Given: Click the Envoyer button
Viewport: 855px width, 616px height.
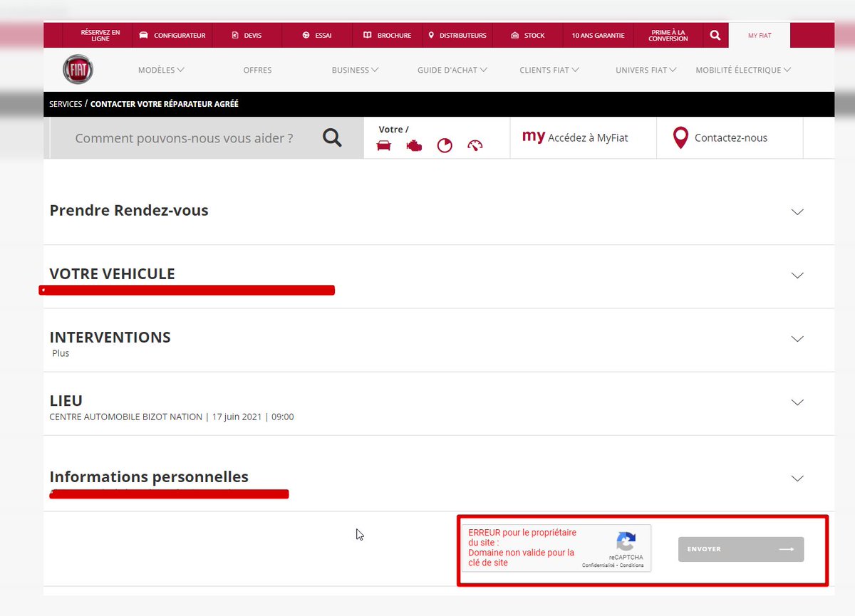Looking at the screenshot, I should pos(741,549).
